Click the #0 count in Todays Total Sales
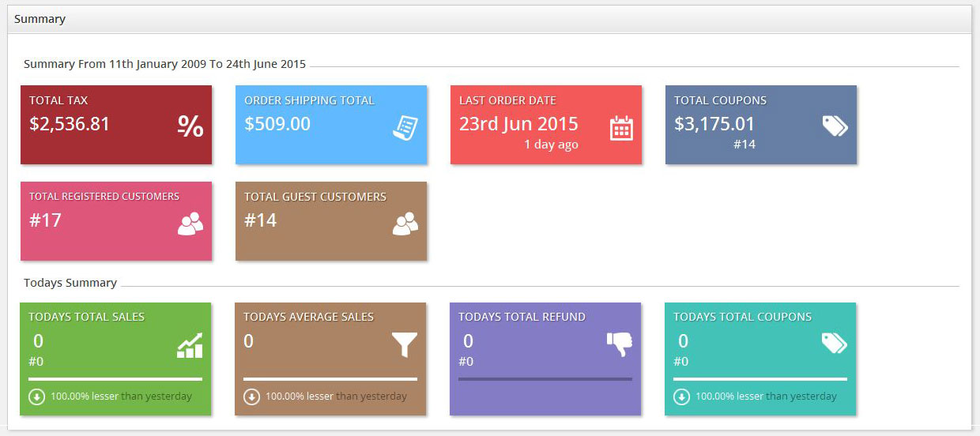This screenshot has width=980, height=436. point(36,362)
